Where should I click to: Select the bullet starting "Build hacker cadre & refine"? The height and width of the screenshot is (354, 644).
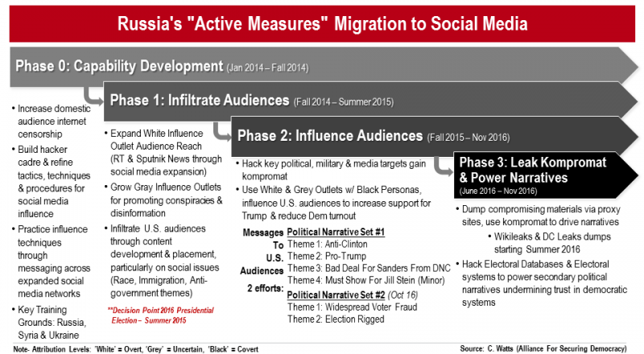[x=52, y=182]
